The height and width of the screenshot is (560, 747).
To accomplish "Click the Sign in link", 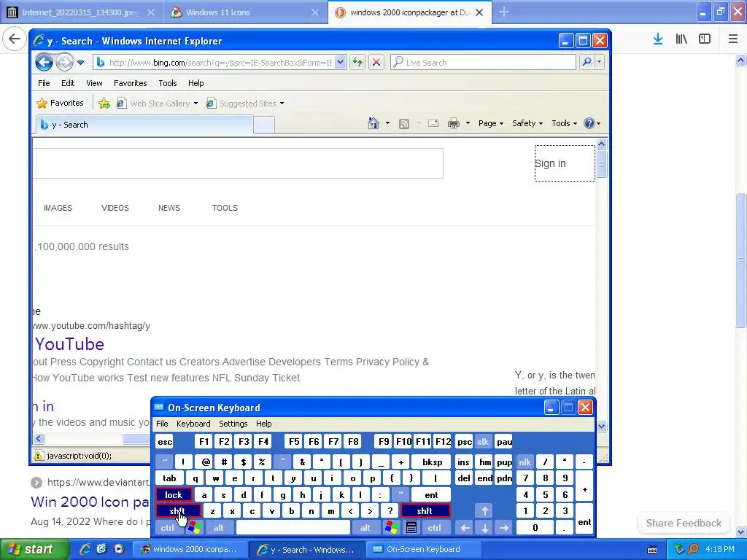I will coord(550,163).
